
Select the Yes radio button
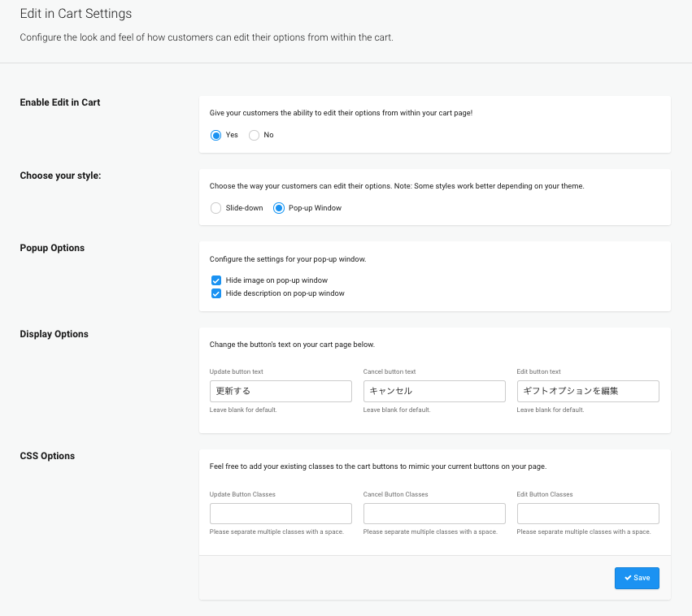(x=215, y=135)
